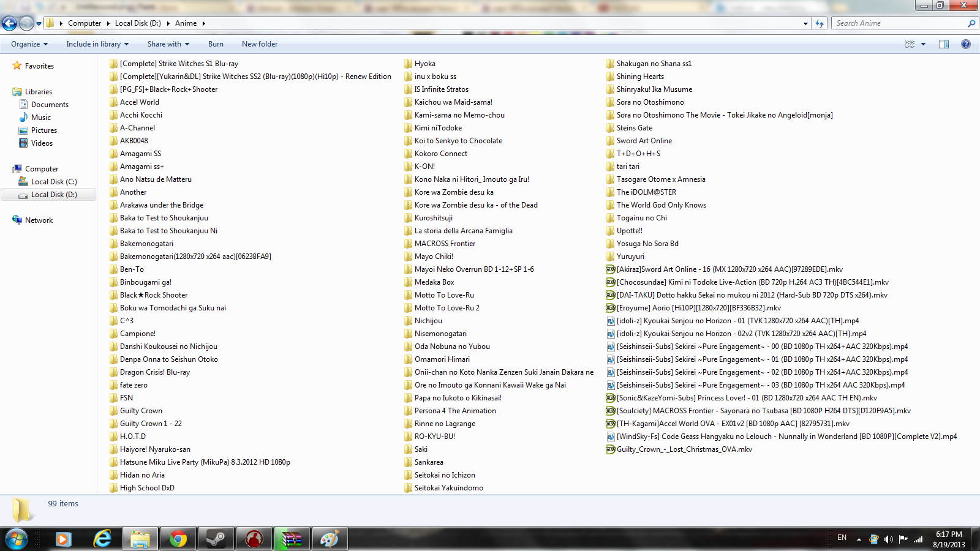
Task: Expand the dropdown arrow after Anime breadcrumb
Action: pos(204,23)
